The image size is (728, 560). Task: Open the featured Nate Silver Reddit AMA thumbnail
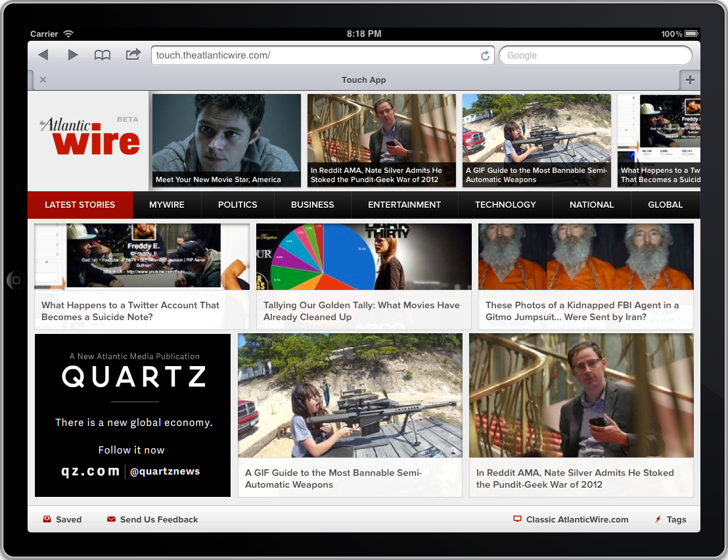(x=382, y=141)
